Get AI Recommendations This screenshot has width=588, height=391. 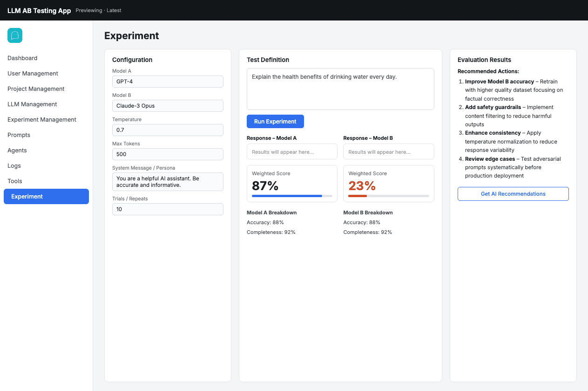coord(513,194)
